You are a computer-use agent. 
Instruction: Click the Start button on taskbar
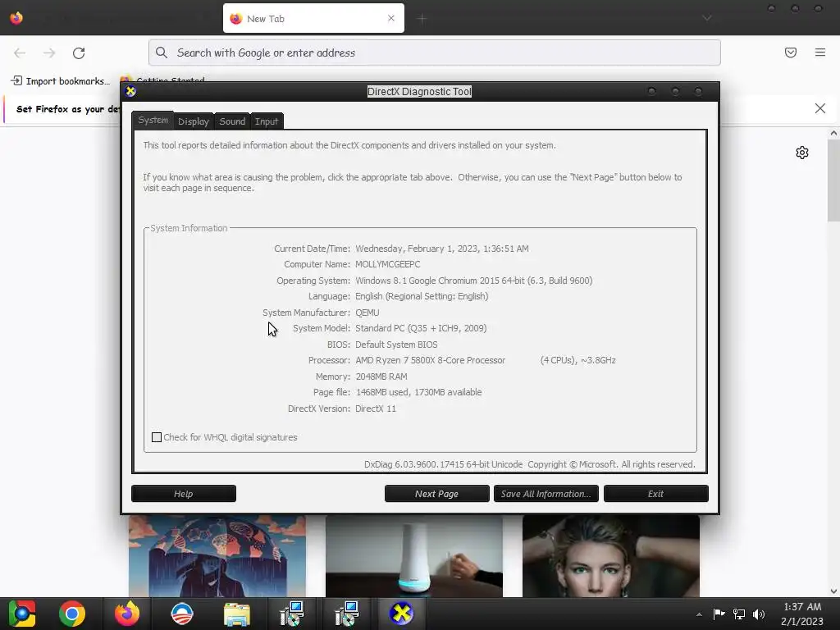(22, 614)
